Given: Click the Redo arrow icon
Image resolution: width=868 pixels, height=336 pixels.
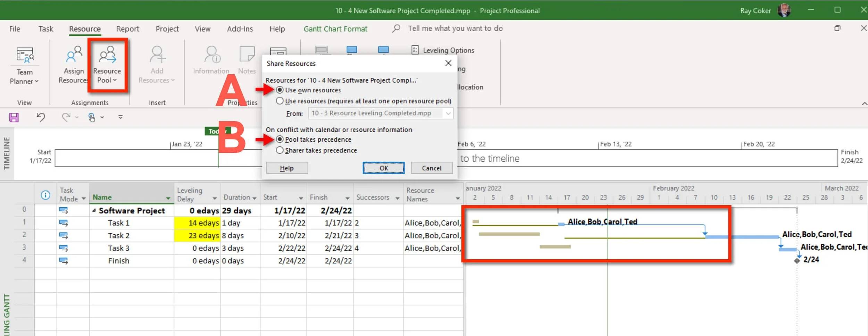Looking at the screenshot, I should (66, 117).
